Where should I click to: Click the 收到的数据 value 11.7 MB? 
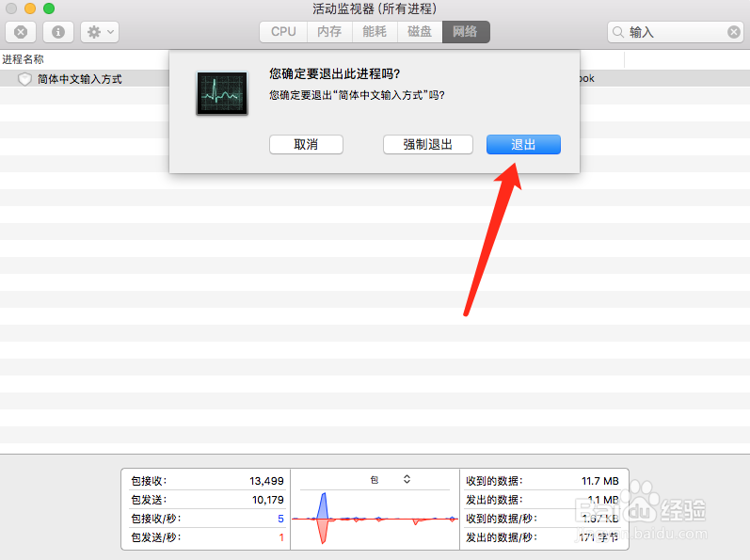coord(599,481)
